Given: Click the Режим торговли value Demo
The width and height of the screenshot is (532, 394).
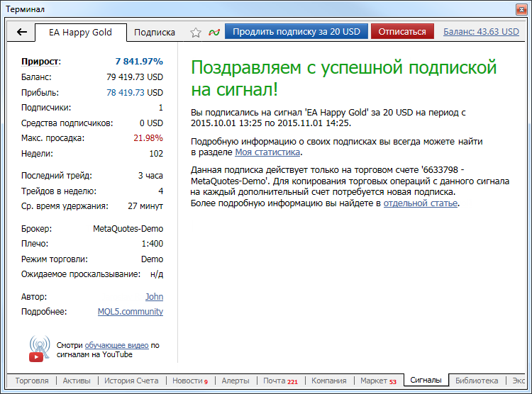Looking at the screenshot, I should (x=152, y=259).
